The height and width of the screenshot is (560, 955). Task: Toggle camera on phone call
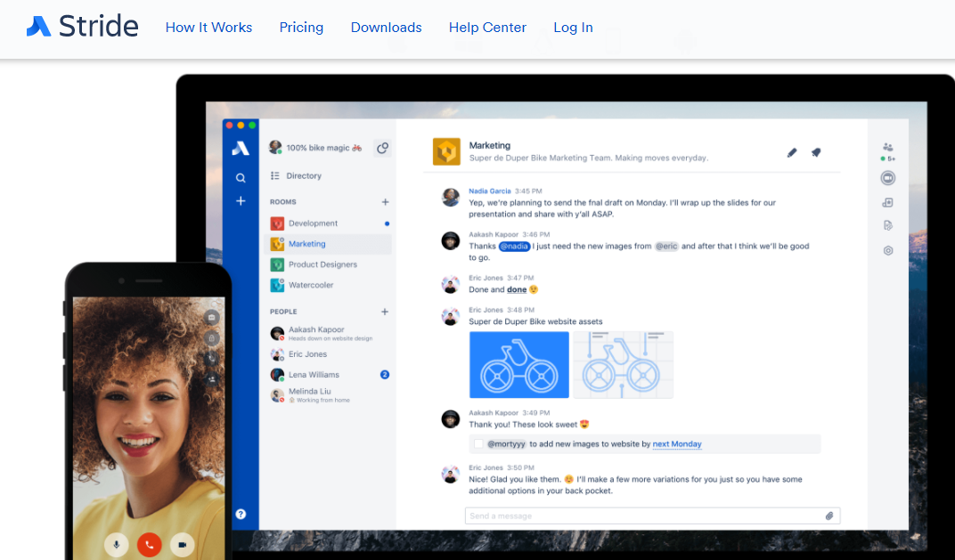pos(182,544)
